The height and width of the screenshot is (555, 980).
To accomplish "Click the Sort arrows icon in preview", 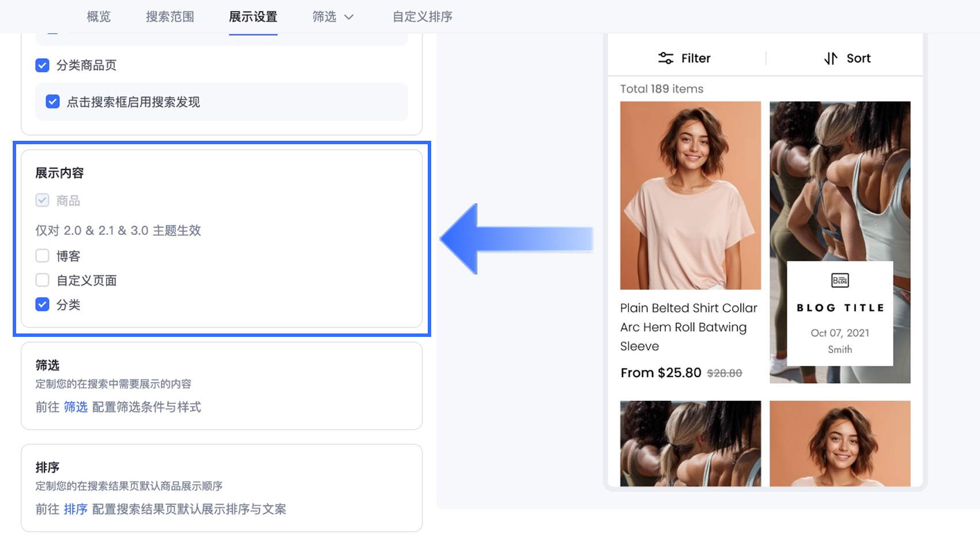I will (x=831, y=58).
